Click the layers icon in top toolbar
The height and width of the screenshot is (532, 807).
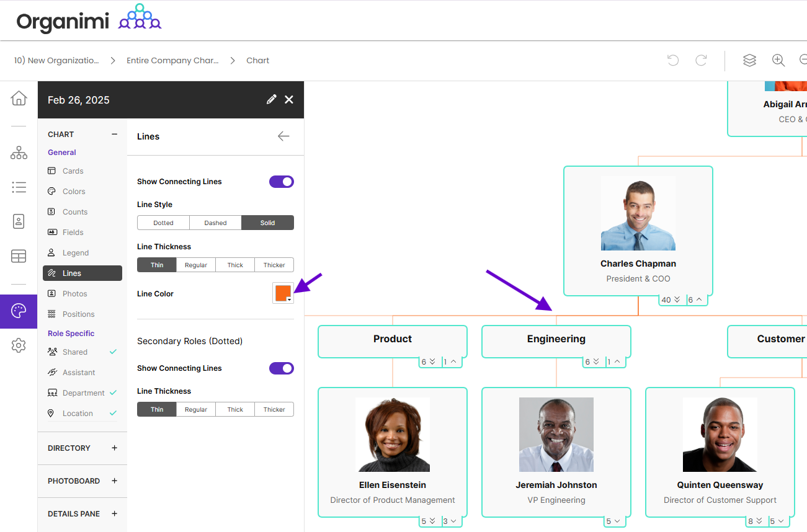tap(749, 60)
